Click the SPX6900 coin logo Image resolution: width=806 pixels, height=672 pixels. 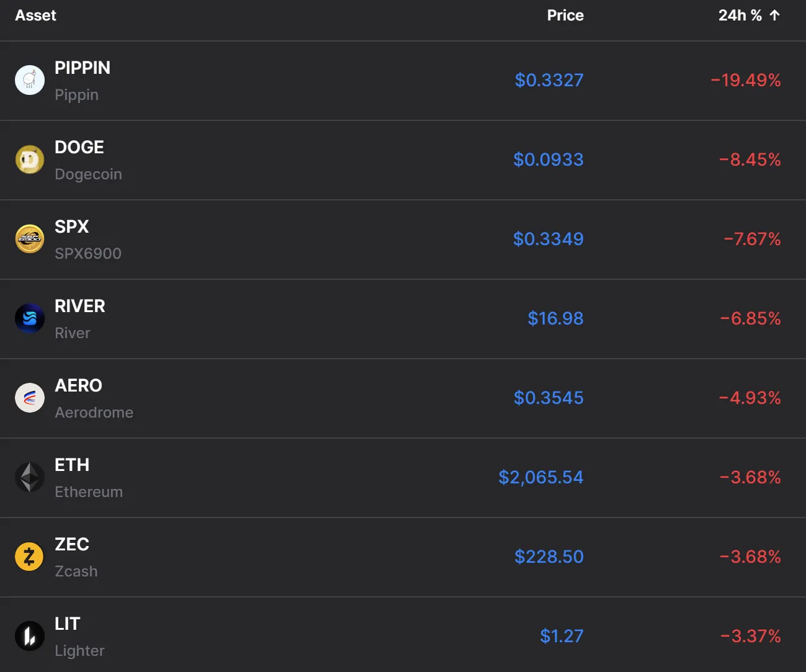point(30,239)
